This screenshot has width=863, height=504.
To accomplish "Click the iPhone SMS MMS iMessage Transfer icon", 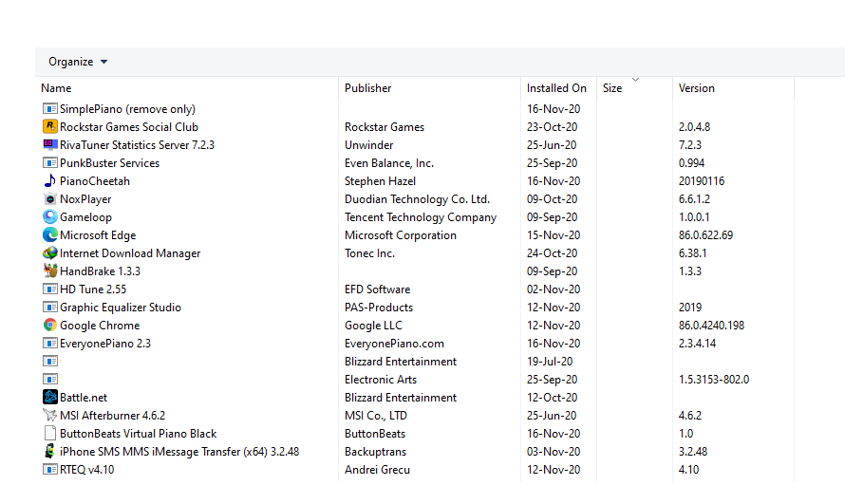I will [x=50, y=451].
